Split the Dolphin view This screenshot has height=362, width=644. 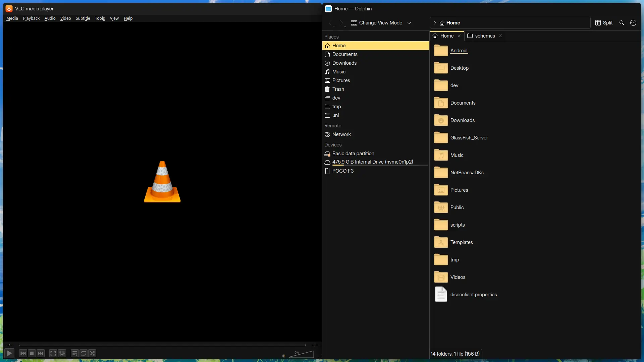tap(604, 23)
